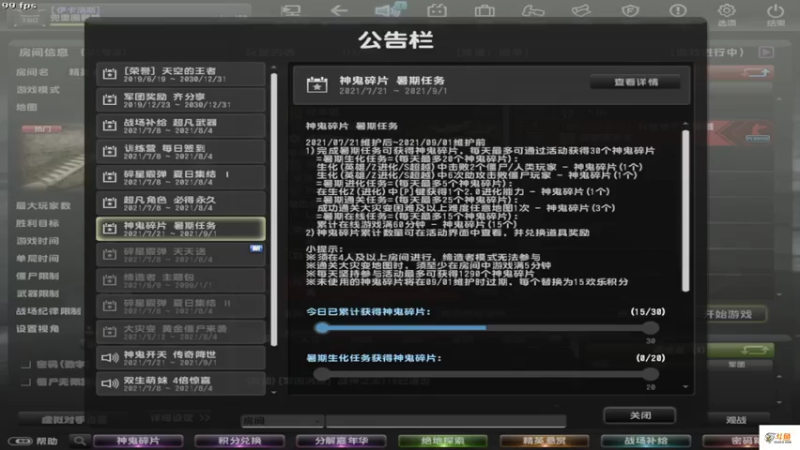Click the monitor screen icon in top bar

pos(291,10)
